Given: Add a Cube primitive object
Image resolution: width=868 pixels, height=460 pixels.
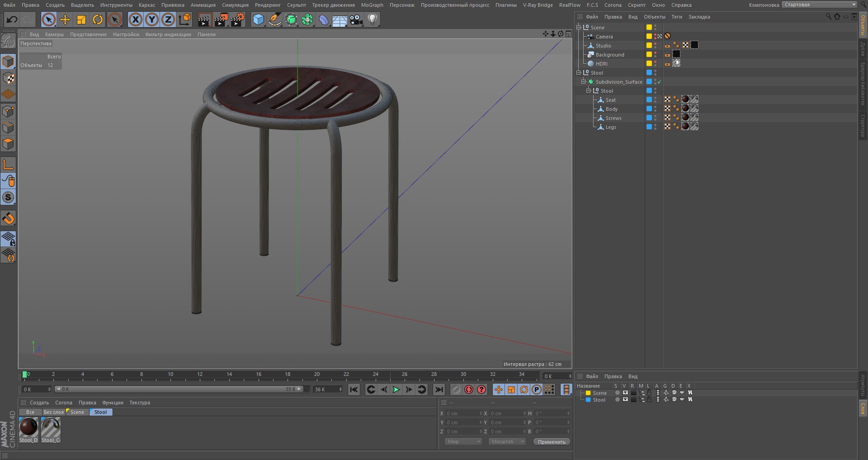Looking at the screenshot, I should (258, 20).
